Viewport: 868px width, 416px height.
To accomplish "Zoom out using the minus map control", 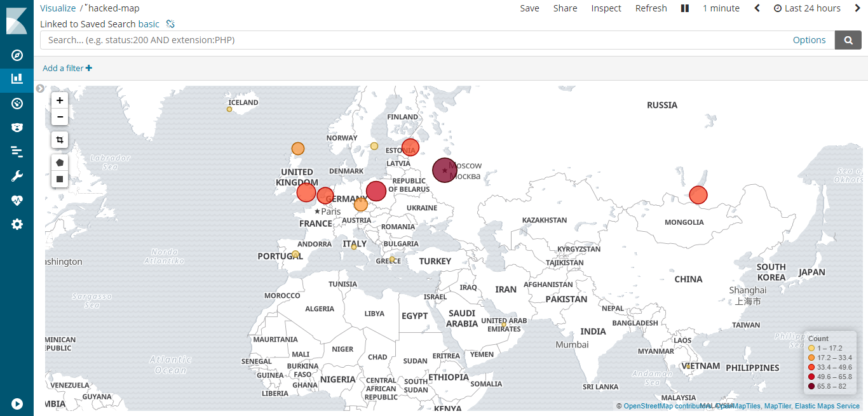I will click(x=59, y=117).
